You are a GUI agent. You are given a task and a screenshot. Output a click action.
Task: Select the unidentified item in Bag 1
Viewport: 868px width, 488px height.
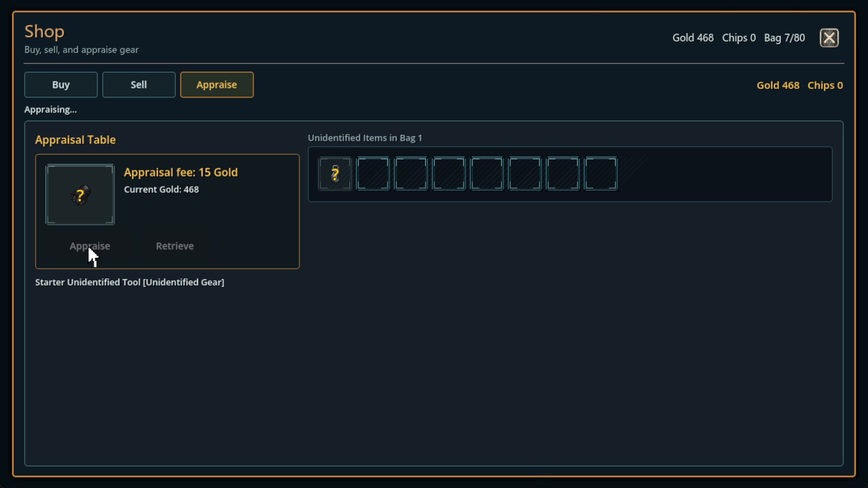point(335,174)
